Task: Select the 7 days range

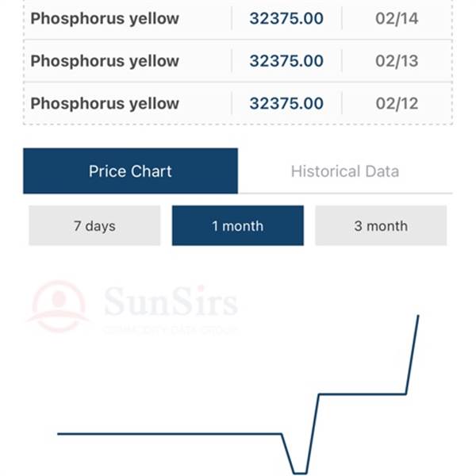Action: click(x=94, y=225)
